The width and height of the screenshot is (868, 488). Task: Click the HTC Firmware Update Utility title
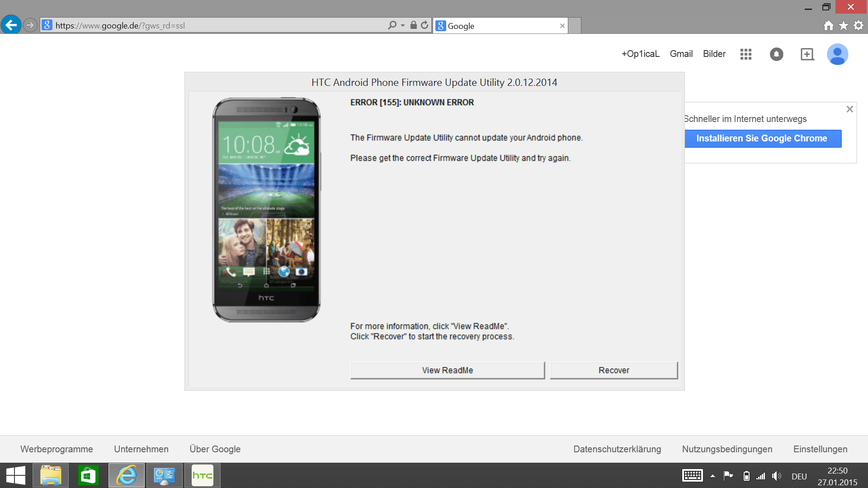coord(434,82)
